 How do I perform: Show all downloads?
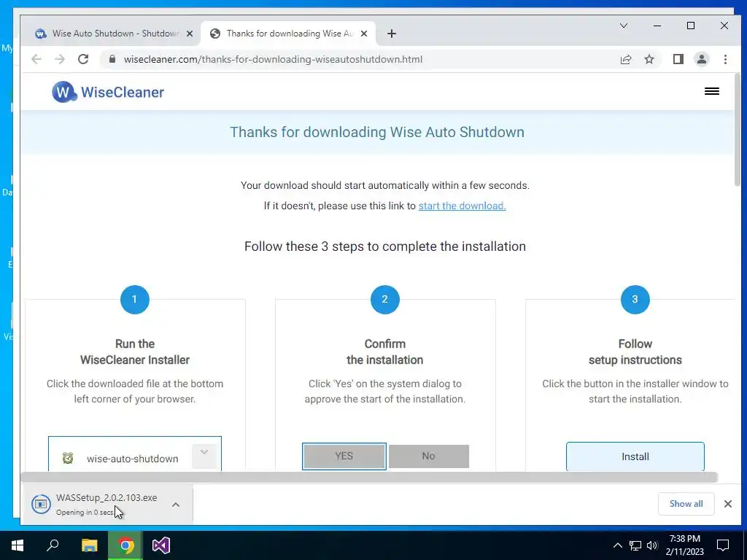[x=686, y=504]
